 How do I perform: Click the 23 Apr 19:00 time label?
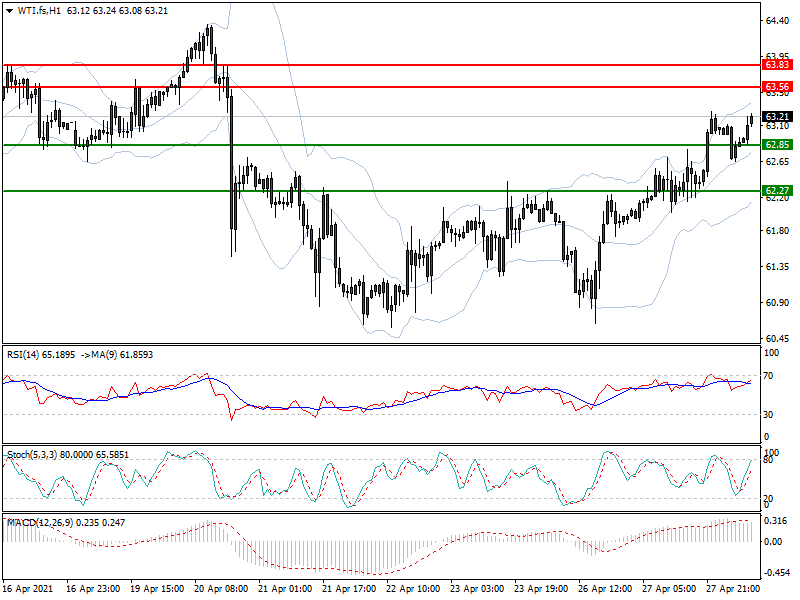[x=541, y=589]
